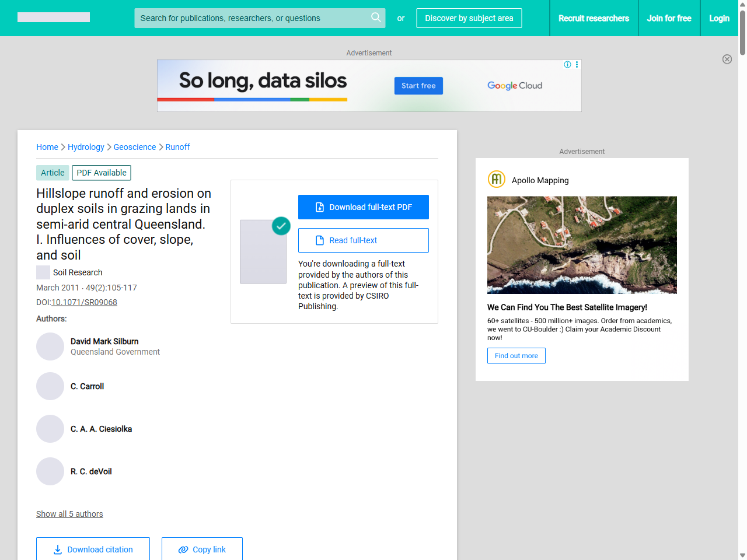Click the search magnifier icon
Viewport: 747px width, 560px height.
click(376, 17)
